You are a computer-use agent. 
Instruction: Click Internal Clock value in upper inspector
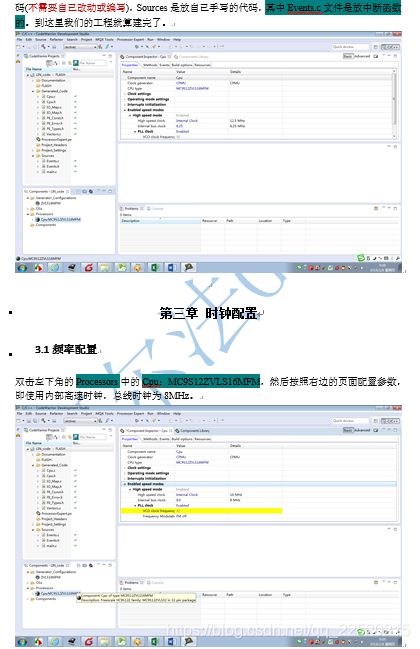[187, 120]
